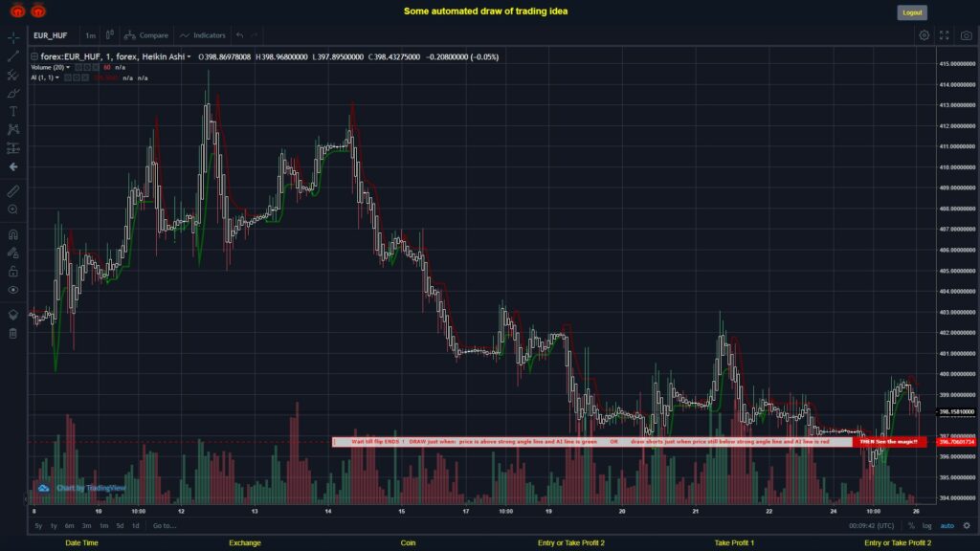Image resolution: width=980 pixels, height=551 pixels.
Task: Open chart settings gear in top bar
Action: tap(924, 35)
